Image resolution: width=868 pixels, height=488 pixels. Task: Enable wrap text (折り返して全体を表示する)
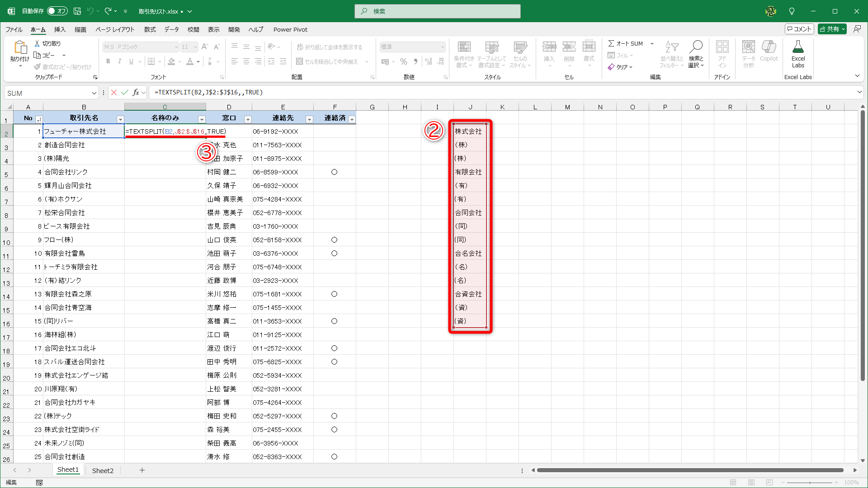(x=329, y=47)
